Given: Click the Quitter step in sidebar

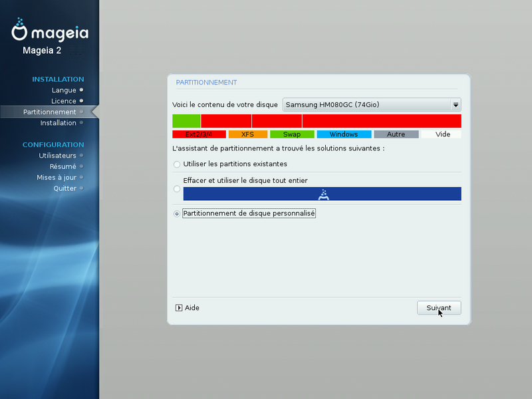Looking at the screenshot, I should coord(65,188).
